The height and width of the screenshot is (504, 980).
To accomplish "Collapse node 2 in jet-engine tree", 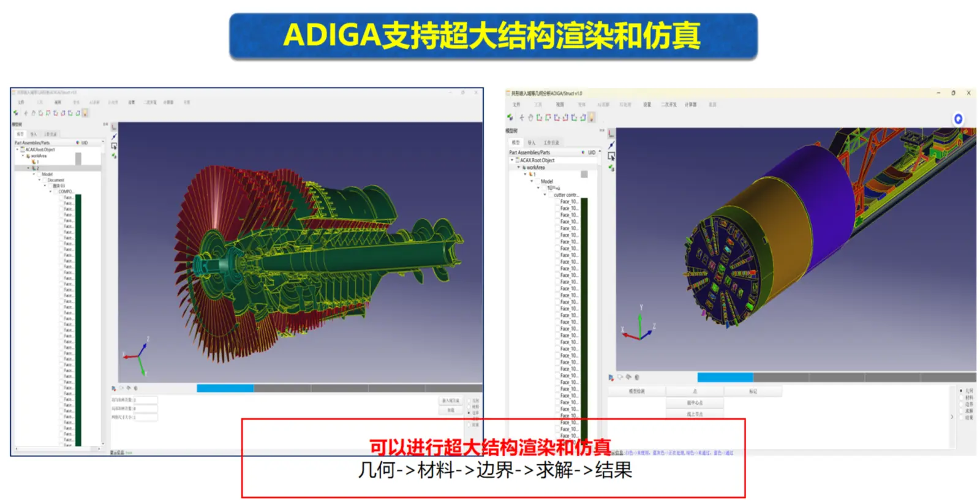I will 28,168.
